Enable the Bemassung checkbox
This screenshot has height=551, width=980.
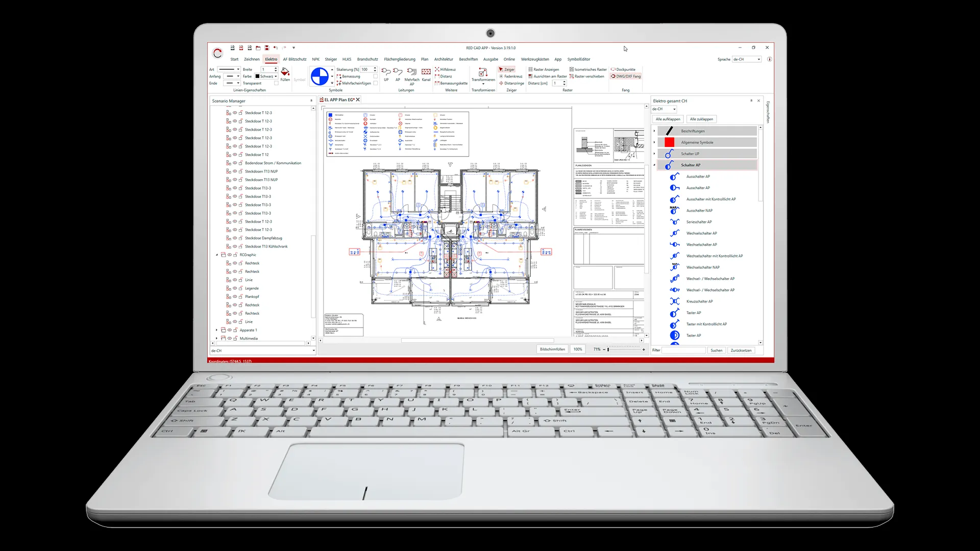pos(376,77)
